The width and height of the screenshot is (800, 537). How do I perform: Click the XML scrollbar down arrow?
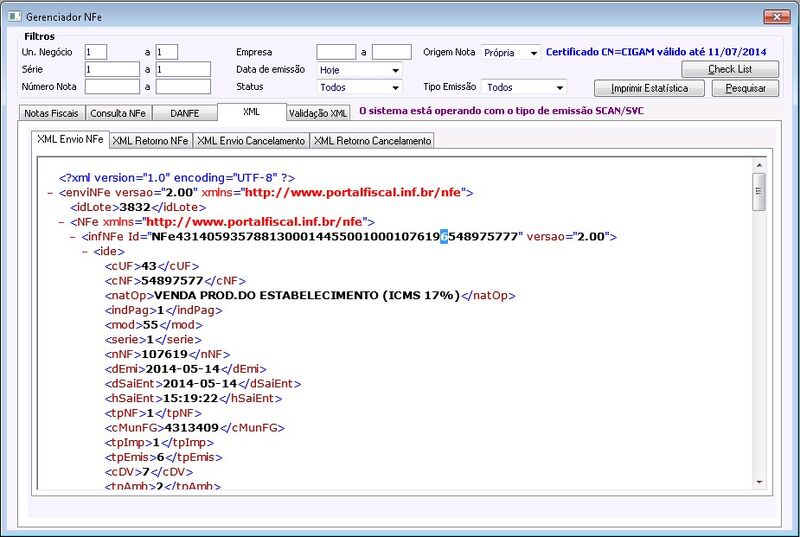(x=759, y=482)
